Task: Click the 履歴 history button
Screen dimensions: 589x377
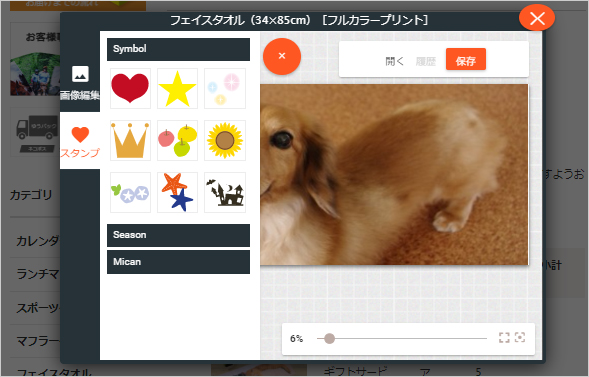Action: (x=426, y=61)
